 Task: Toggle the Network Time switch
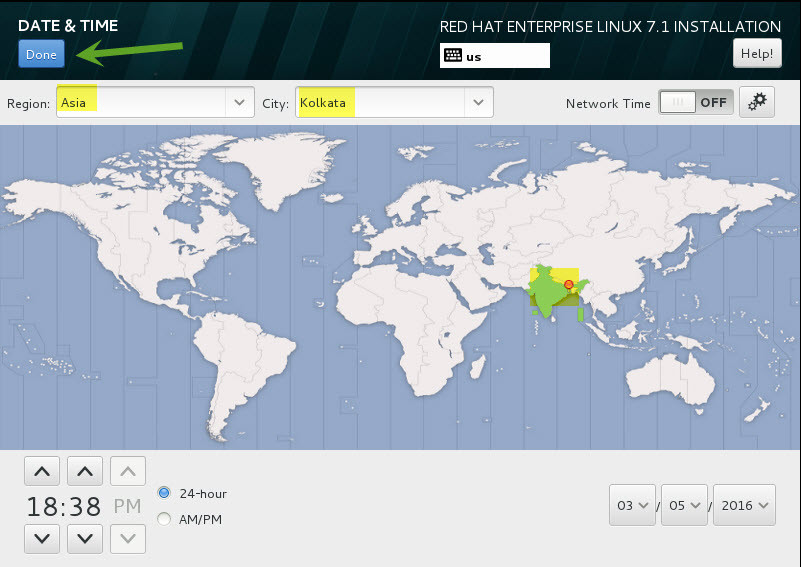[x=696, y=103]
